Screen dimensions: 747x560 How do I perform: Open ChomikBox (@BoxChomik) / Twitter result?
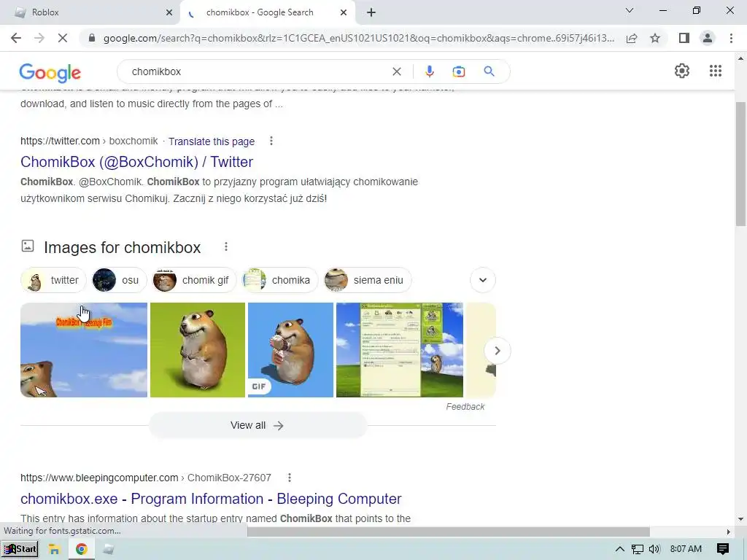136,162
